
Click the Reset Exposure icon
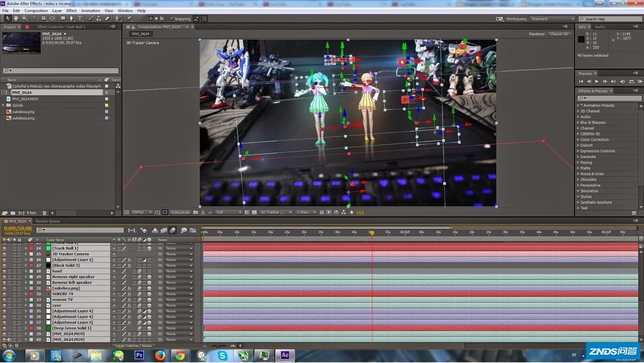352,212
